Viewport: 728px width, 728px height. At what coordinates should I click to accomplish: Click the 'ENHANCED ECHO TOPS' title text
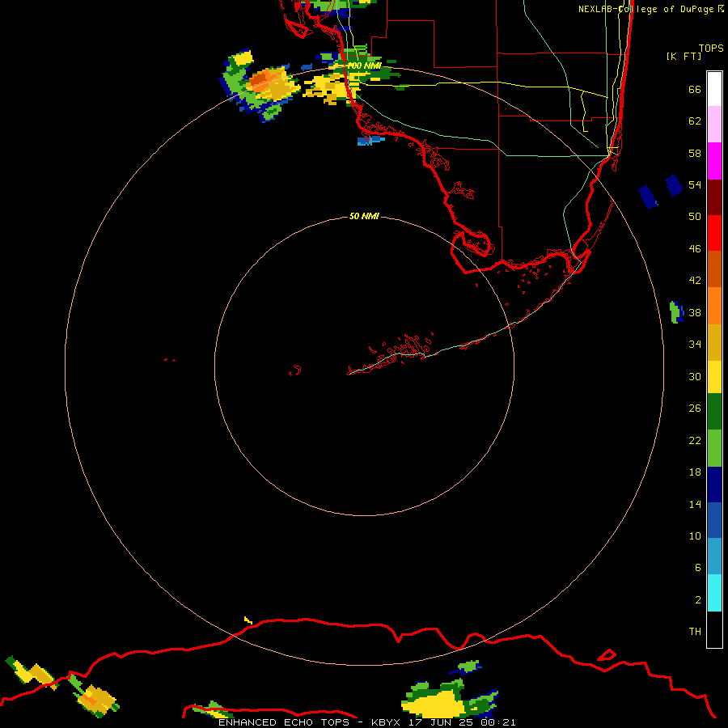pos(284,722)
